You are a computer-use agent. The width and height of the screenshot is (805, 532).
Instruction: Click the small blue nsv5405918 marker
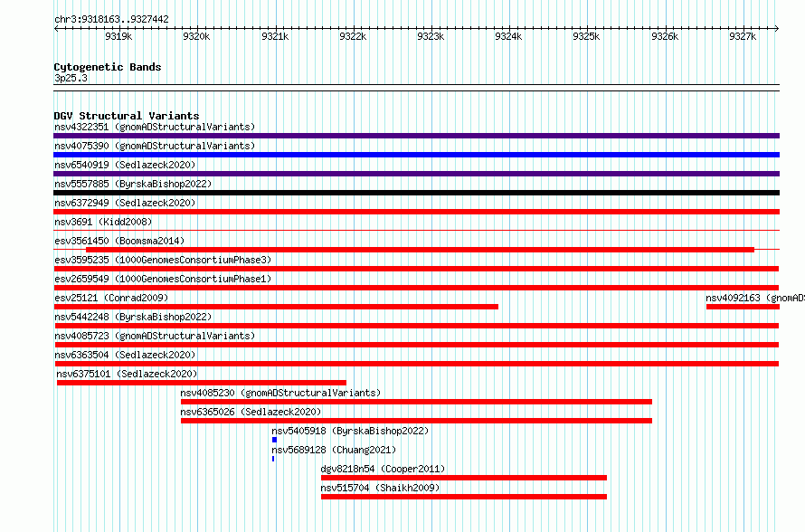[274, 440]
